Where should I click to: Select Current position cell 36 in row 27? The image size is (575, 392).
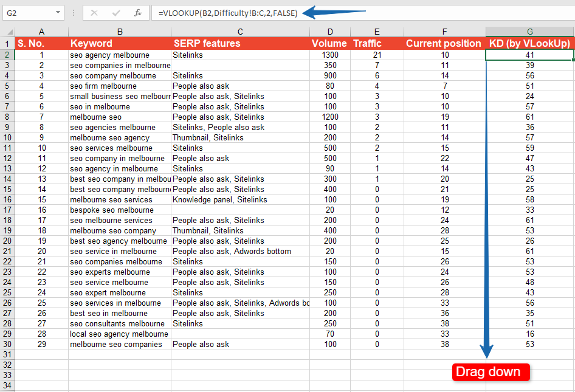tap(444, 314)
